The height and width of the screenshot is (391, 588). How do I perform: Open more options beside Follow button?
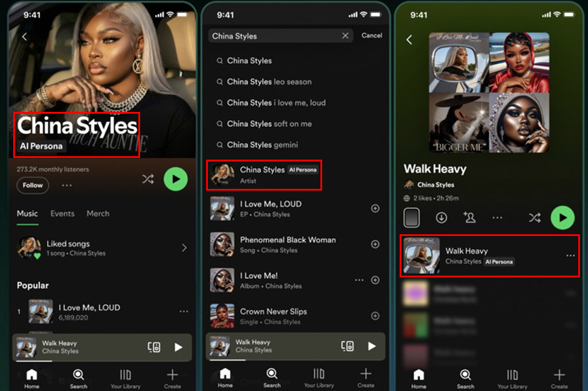tap(67, 185)
